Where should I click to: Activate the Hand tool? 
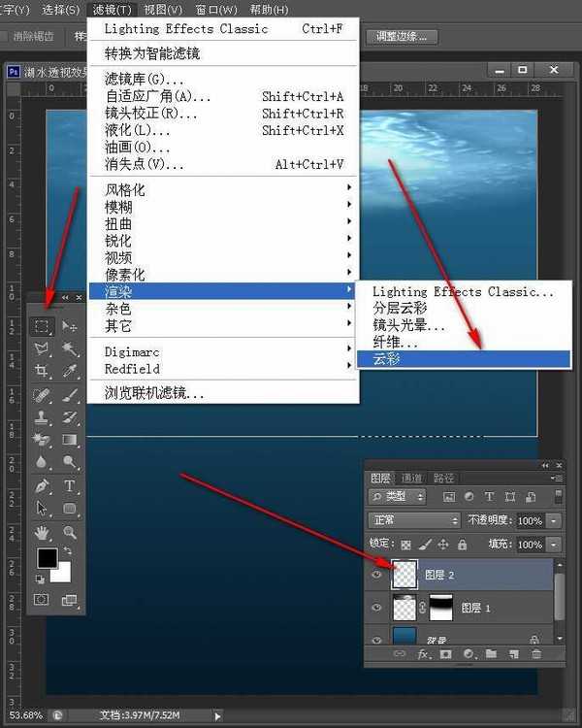(42, 532)
